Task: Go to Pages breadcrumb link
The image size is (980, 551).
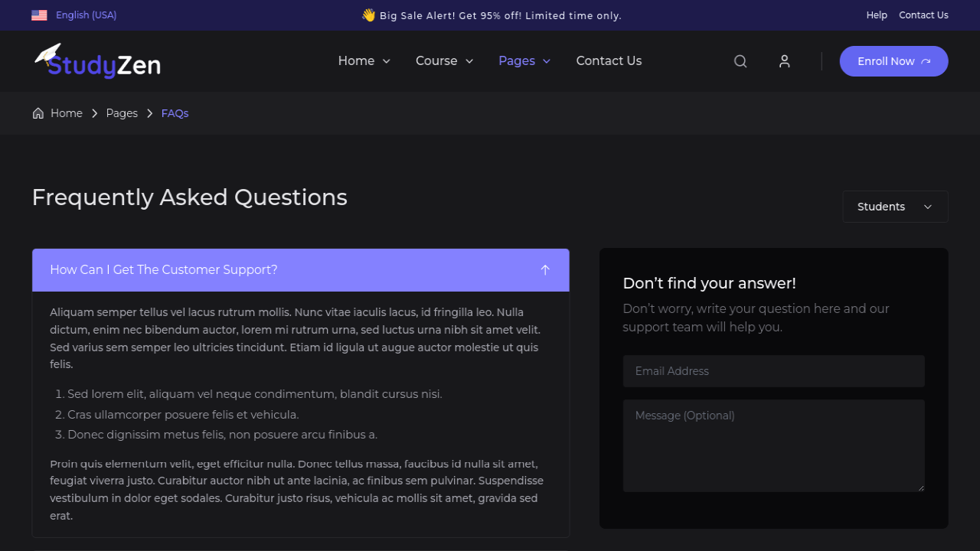Action: [122, 113]
